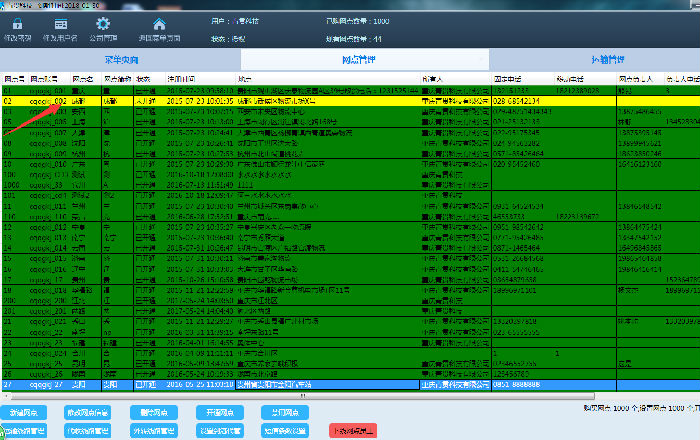
Task: Click the 网点账号 column header
Action: pyautogui.click(x=47, y=78)
